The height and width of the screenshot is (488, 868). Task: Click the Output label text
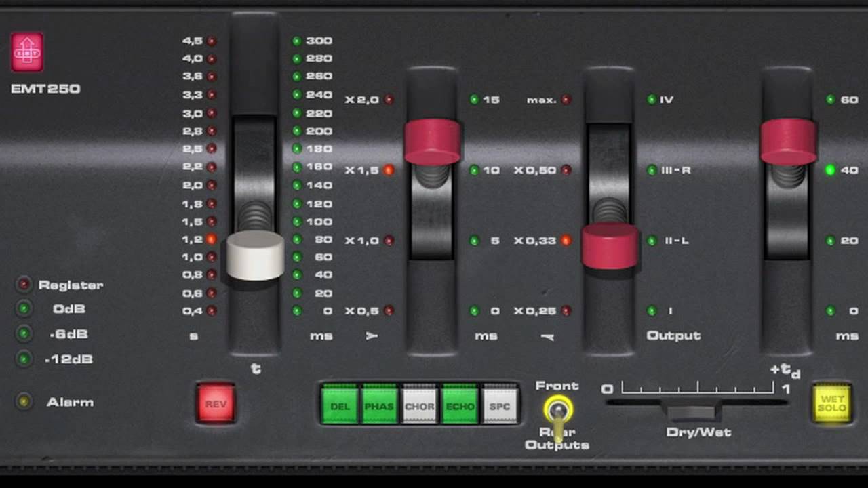coord(673,335)
